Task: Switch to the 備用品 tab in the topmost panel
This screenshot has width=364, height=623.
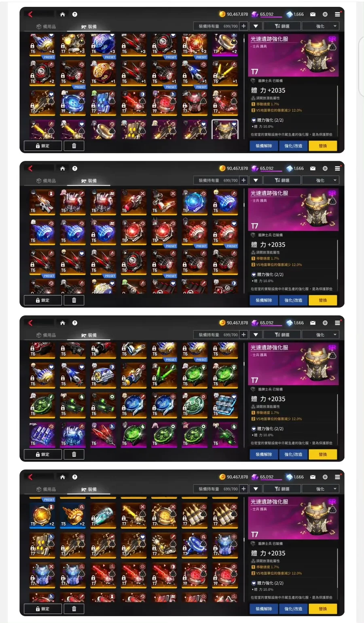Action: (x=46, y=26)
